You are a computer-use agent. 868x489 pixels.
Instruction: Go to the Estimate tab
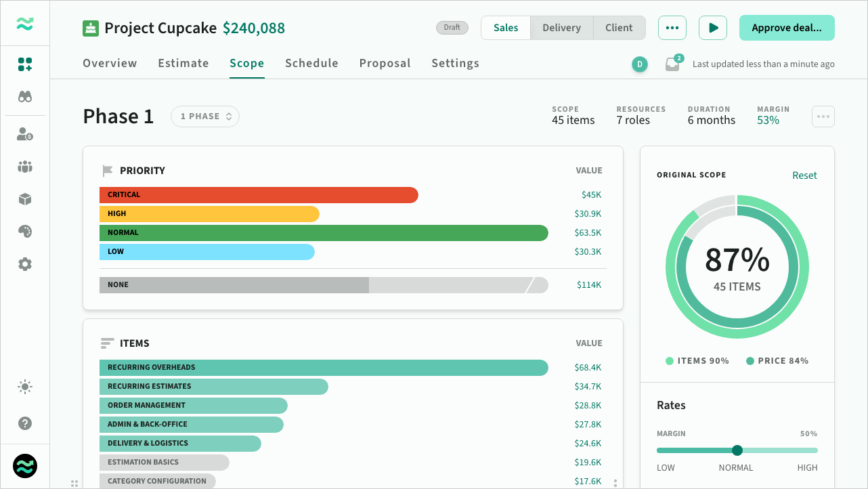click(x=183, y=63)
